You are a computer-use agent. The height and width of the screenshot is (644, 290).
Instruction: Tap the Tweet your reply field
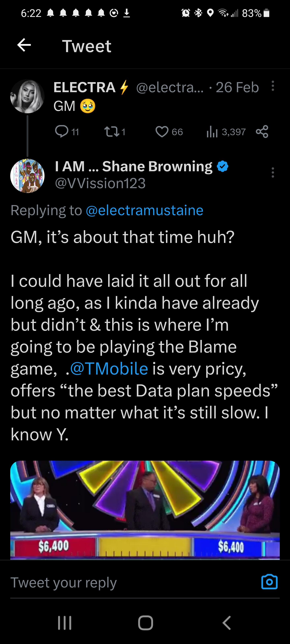(125, 582)
